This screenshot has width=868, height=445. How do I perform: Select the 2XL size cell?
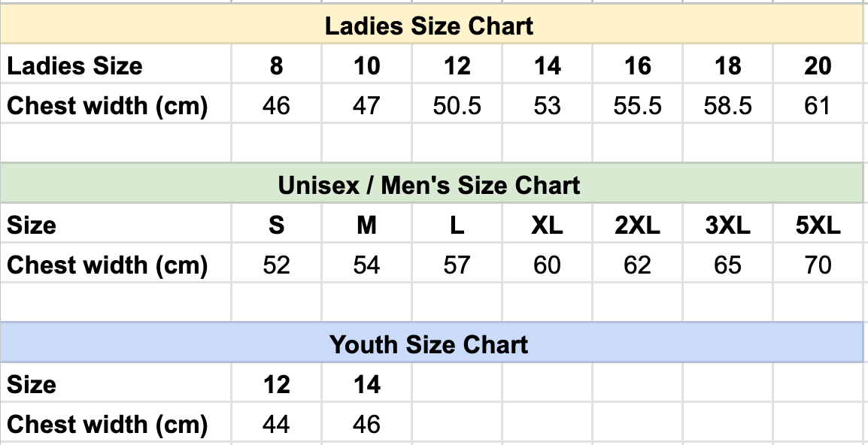coord(637,226)
